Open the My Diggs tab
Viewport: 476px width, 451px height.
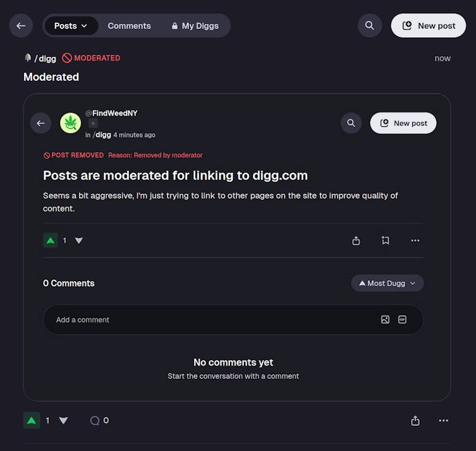pos(194,26)
